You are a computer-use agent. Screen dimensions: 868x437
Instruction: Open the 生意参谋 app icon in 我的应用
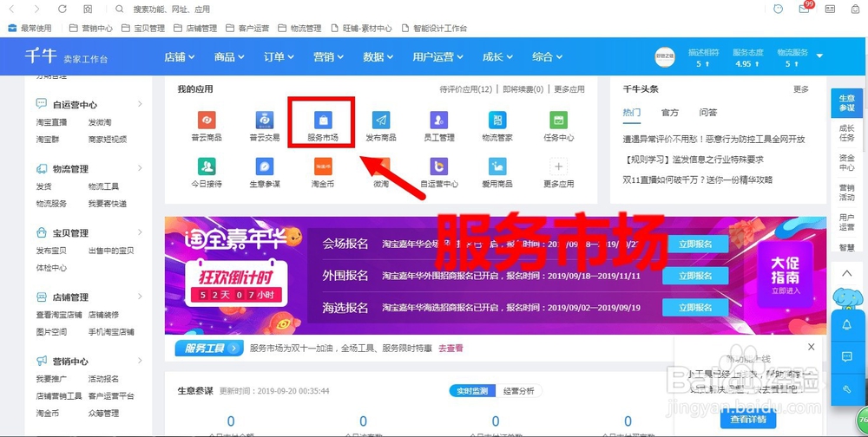[265, 166]
